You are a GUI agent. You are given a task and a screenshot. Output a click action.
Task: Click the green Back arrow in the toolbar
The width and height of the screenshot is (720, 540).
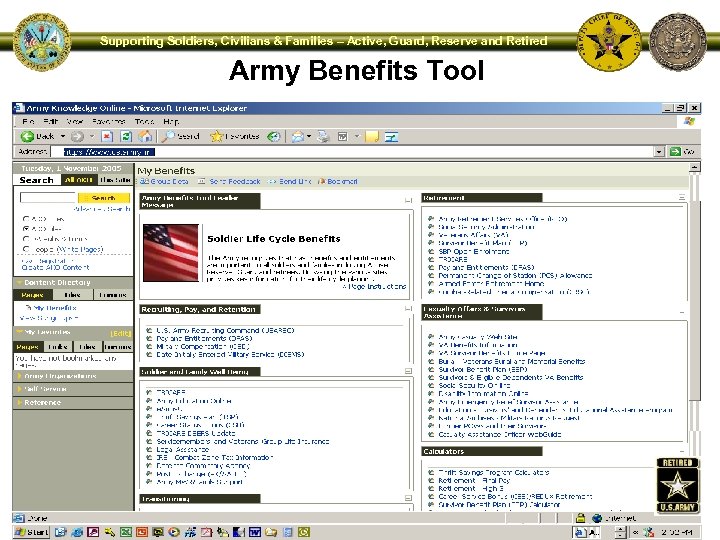(27, 136)
